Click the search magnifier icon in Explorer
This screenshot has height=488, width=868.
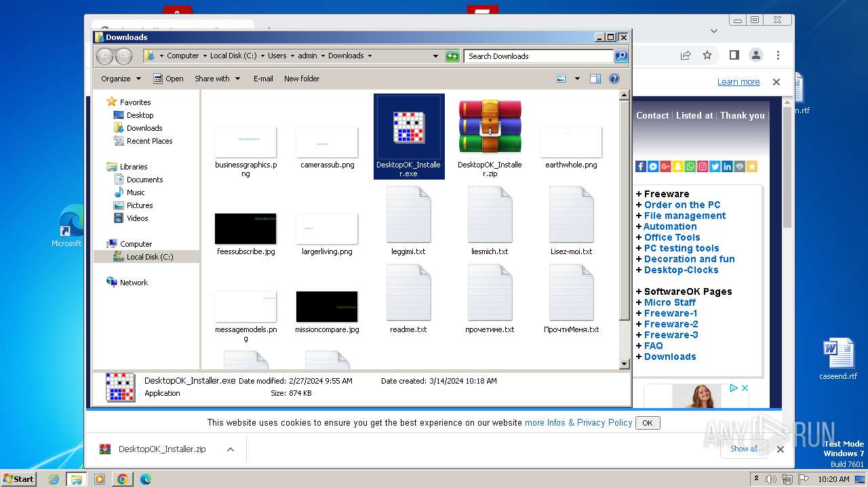620,56
